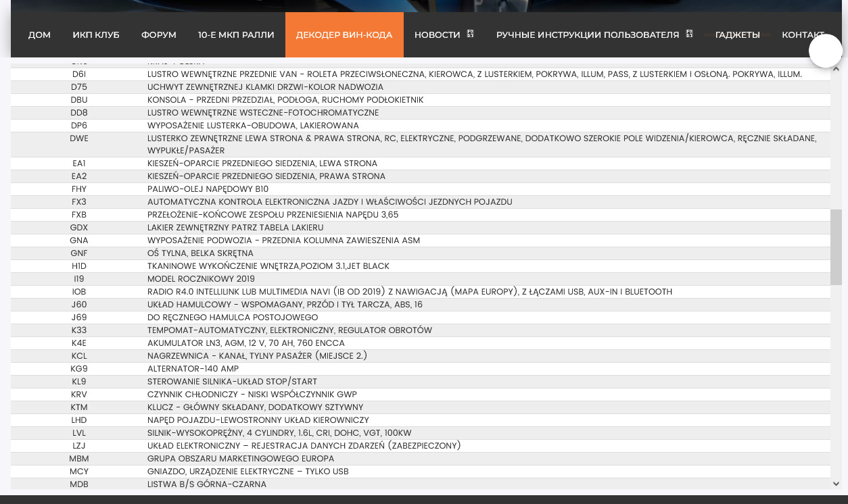Click the K33 code cell
The image size is (848, 504).
79,330
